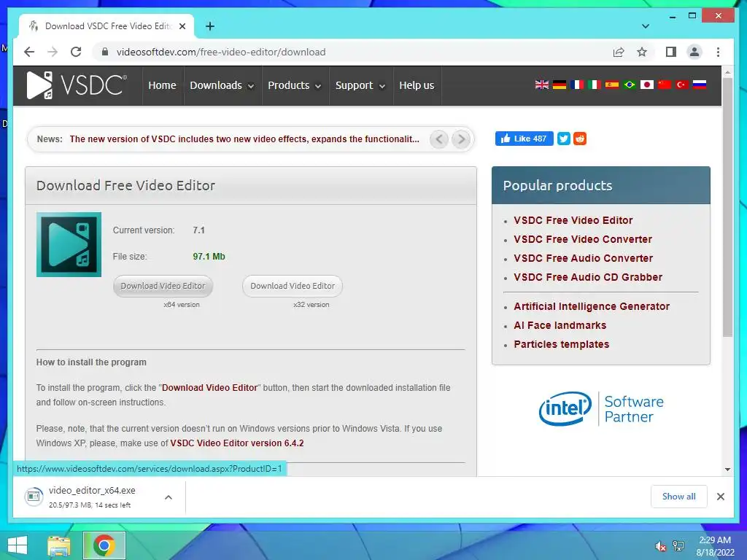Click VSDC video editor product thumbnail
Image resolution: width=747 pixels, height=560 pixels.
point(69,244)
